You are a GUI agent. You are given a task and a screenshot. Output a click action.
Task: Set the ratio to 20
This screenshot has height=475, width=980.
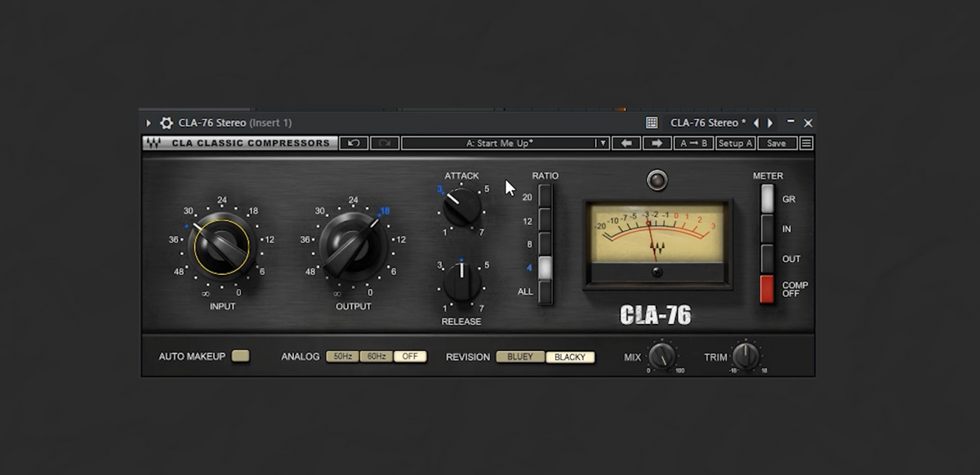pyautogui.click(x=545, y=197)
